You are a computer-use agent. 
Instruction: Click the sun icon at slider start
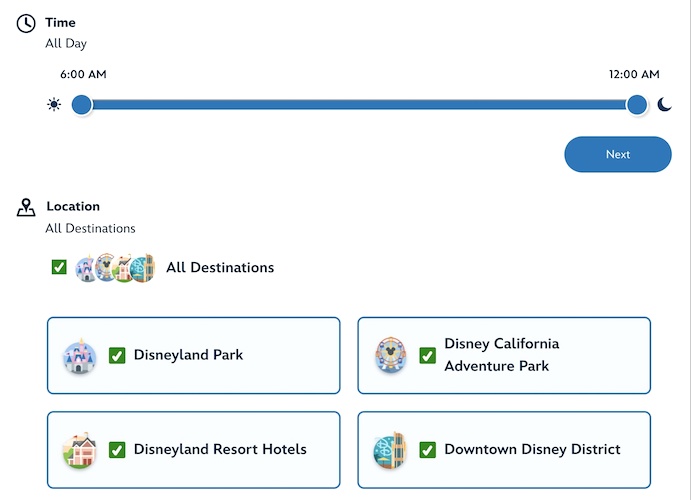coord(54,104)
